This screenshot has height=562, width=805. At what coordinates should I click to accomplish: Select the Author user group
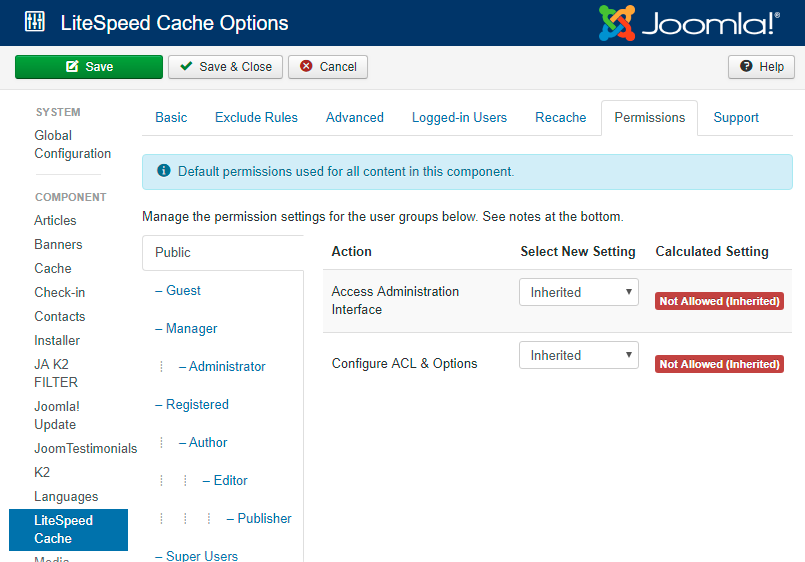(x=203, y=442)
